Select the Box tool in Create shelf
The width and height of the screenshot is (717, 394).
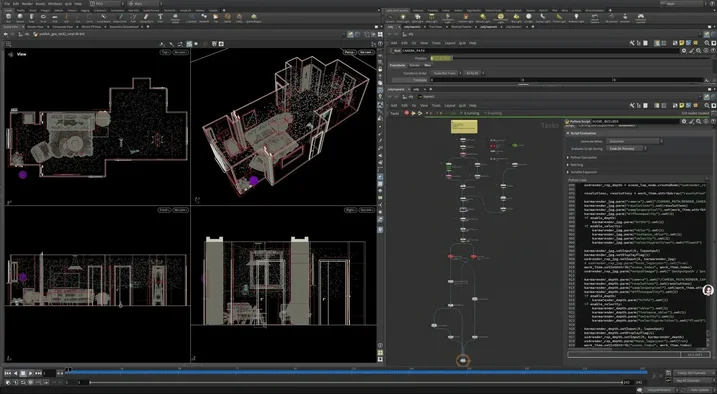(x=8, y=18)
